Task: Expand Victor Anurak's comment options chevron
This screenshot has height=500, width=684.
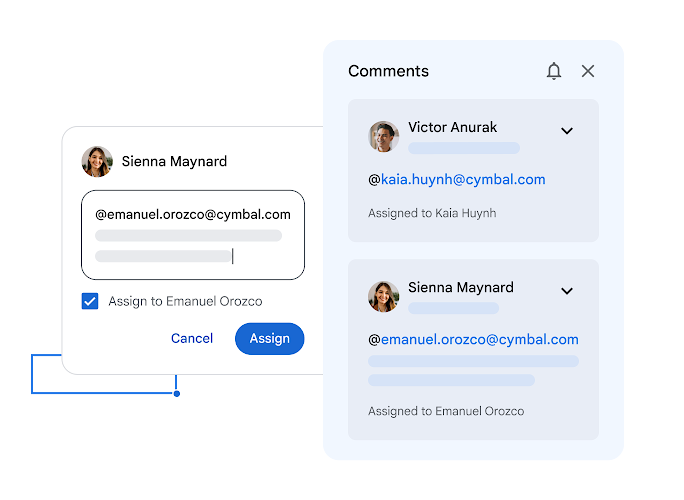Action: (x=567, y=131)
